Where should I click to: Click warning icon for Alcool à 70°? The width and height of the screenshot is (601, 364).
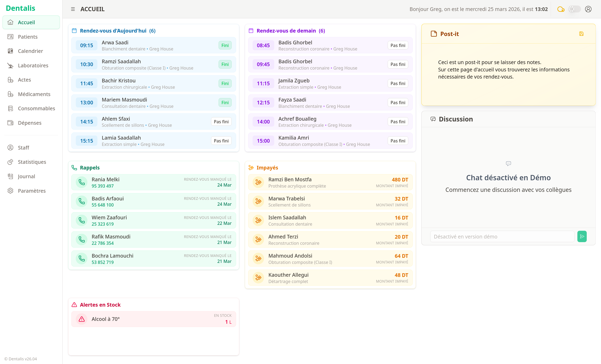pyautogui.click(x=82, y=319)
